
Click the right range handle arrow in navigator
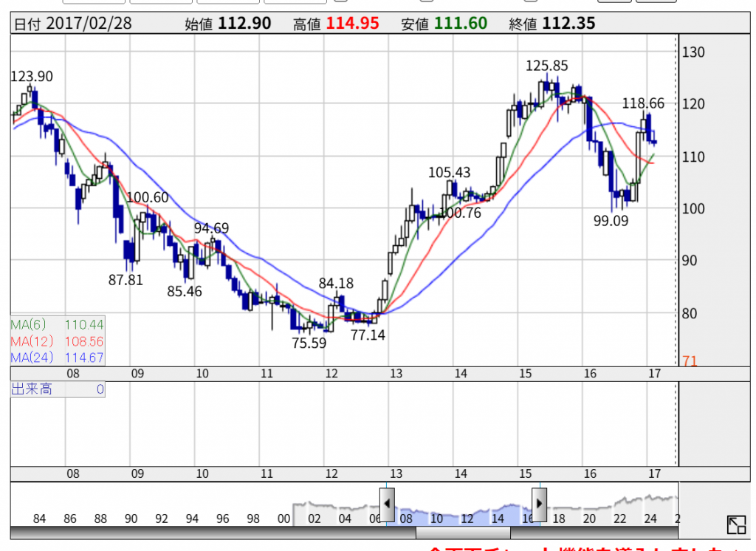(x=540, y=504)
